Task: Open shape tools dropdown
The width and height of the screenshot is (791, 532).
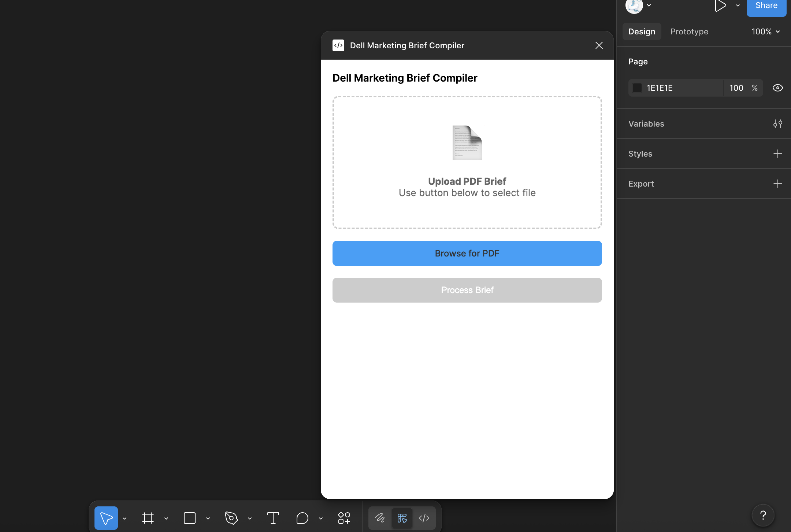Action: (208, 518)
